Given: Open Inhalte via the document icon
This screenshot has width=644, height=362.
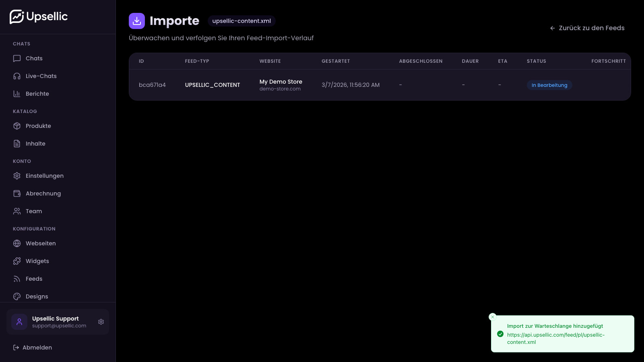Looking at the screenshot, I should pyautogui.click(x=17, y=143).
